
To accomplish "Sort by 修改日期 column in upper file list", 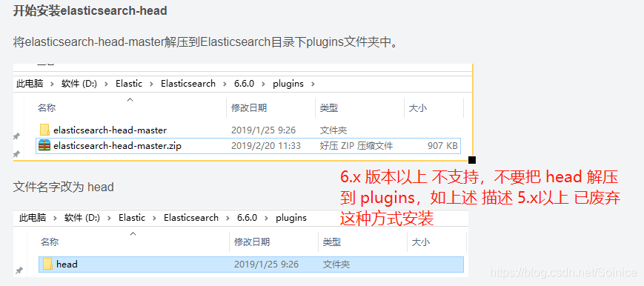I will [249, 108].
